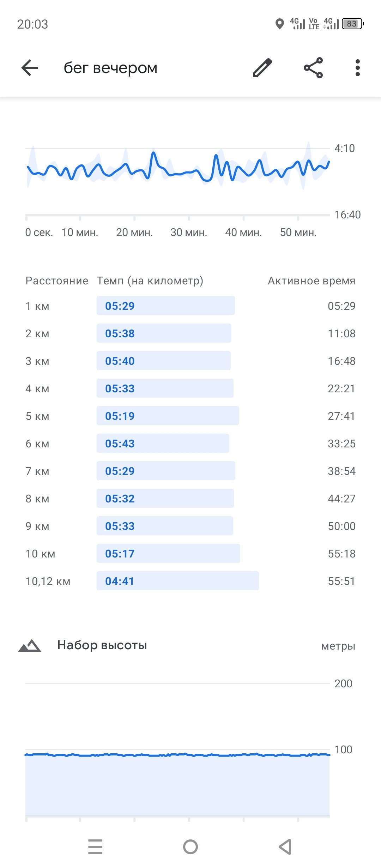Tap the mountain elevation icon

point(30,645)
